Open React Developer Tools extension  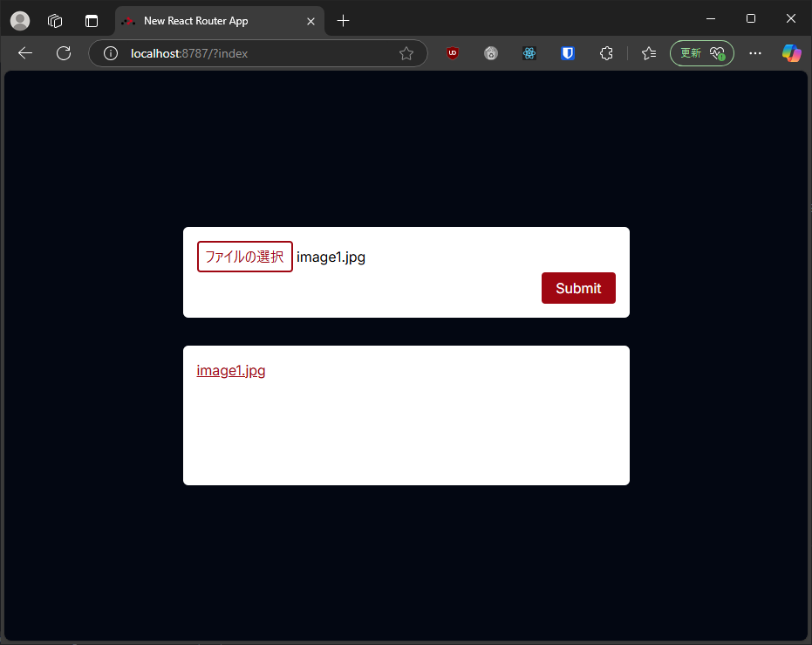click(x=529, y=53)
